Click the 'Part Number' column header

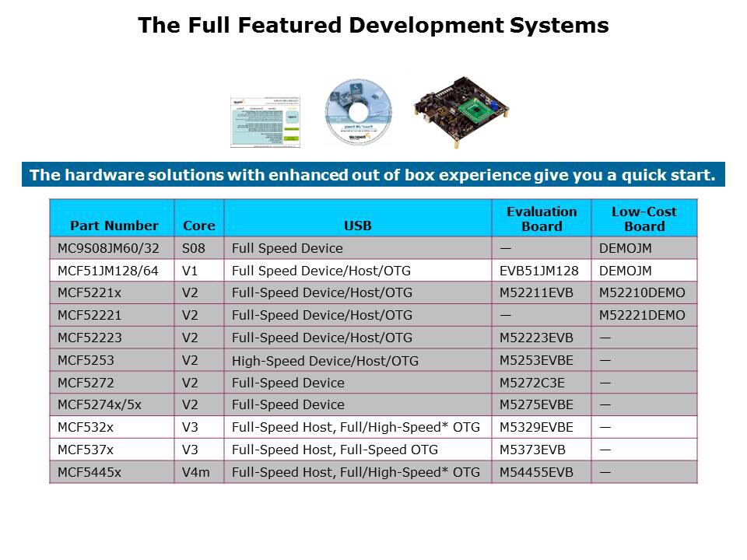[114, 226]
